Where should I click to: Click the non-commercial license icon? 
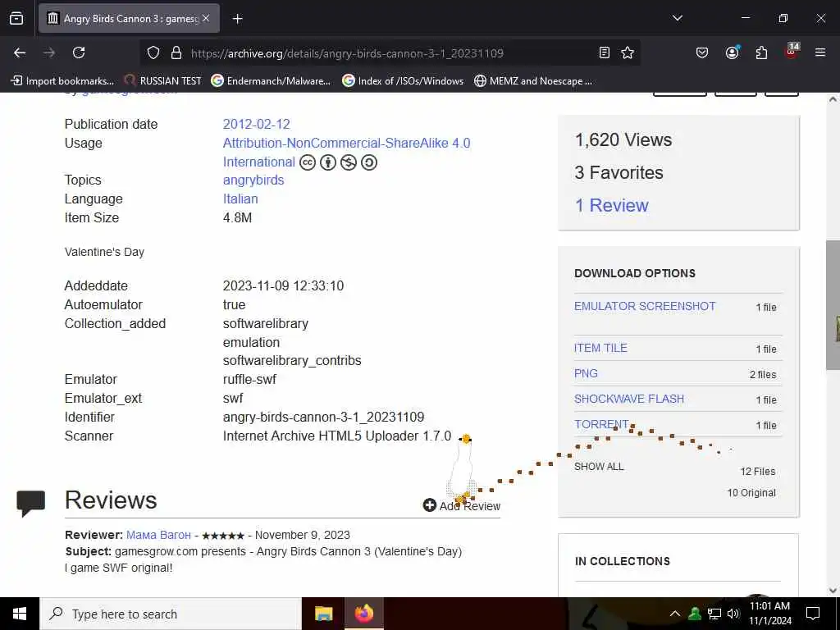(x=348, y=162)
